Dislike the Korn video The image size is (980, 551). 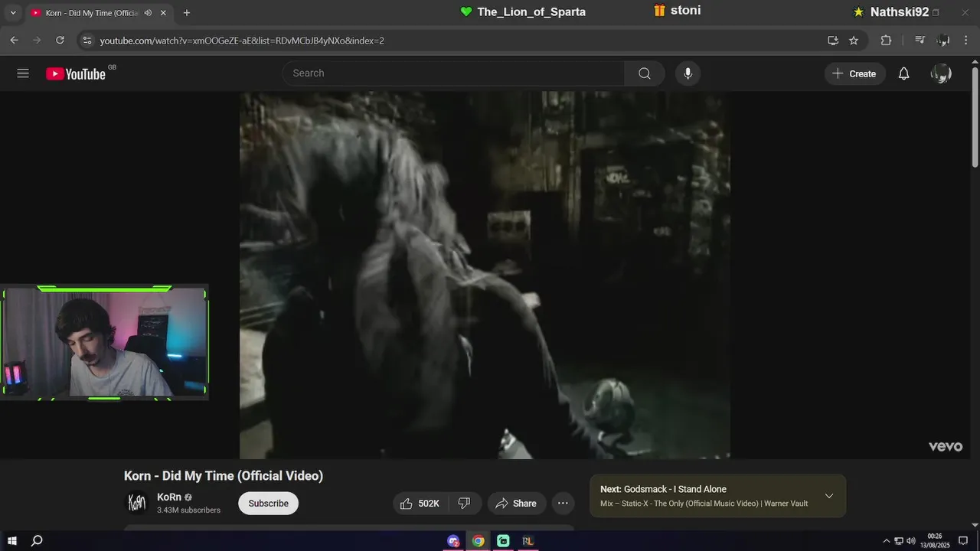(464, 504)
